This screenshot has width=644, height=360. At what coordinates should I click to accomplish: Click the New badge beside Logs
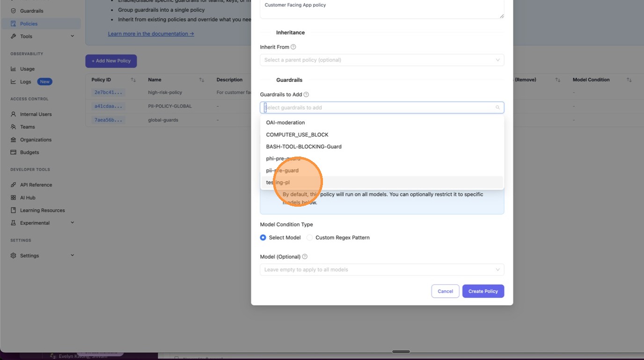coord(44,82)
